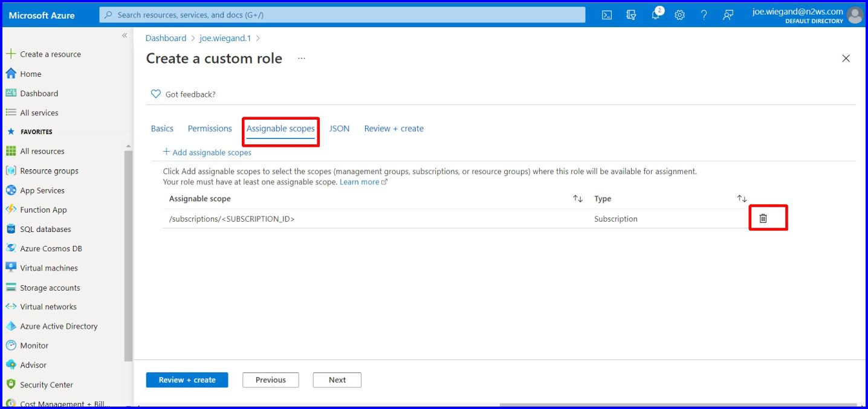Click the All services list icon
868x409 pixels.
(x=11, y=112)
